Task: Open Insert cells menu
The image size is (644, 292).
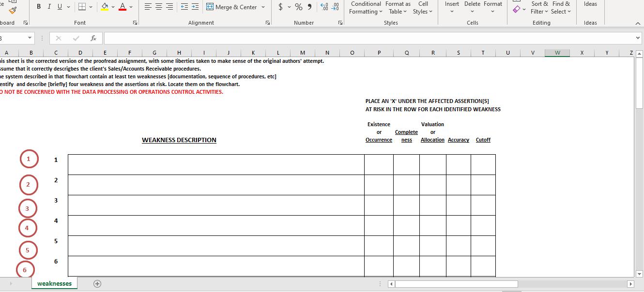Action: click(452, 8)
